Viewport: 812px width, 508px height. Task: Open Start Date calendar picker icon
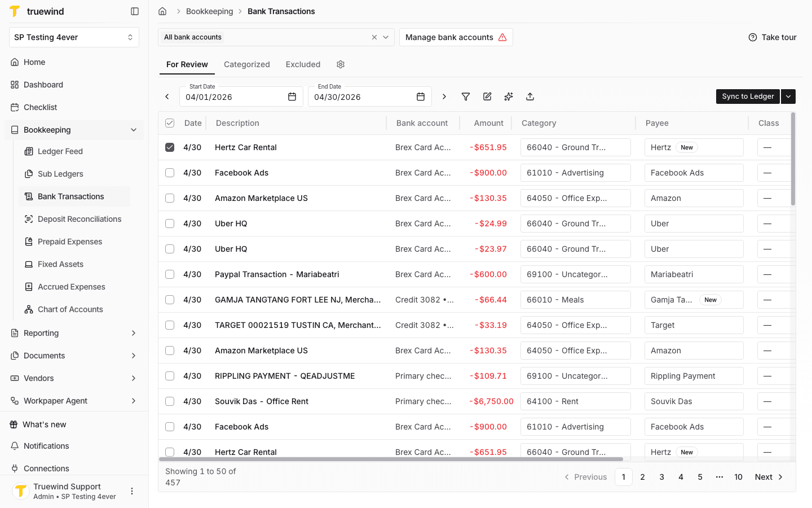[x=292, y=97]
